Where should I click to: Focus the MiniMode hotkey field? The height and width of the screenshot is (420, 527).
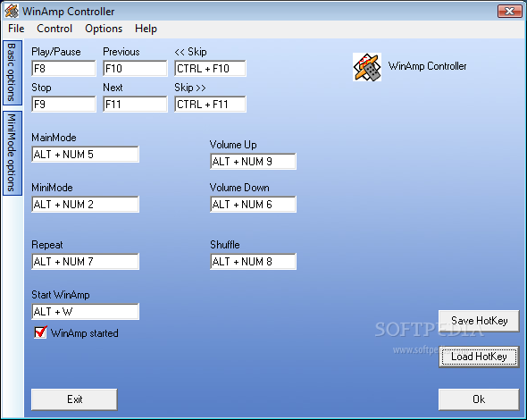pyautogui.click(x=85, y=205)
